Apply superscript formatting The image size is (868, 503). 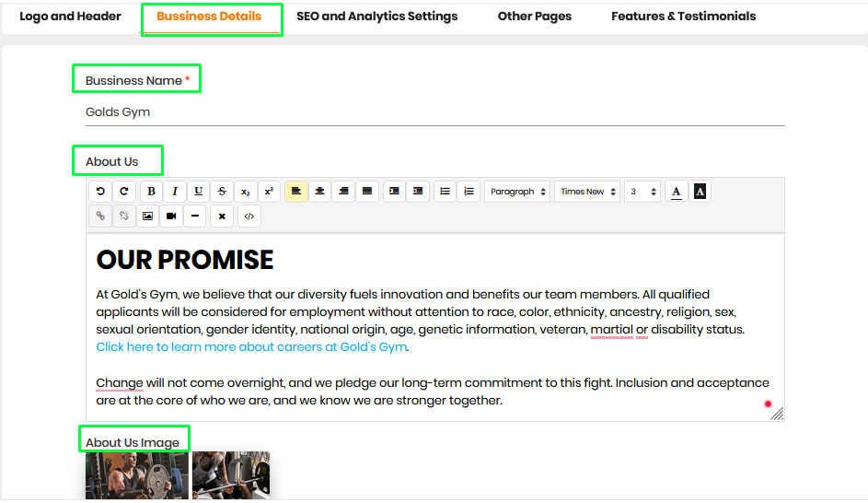point(269,192)
